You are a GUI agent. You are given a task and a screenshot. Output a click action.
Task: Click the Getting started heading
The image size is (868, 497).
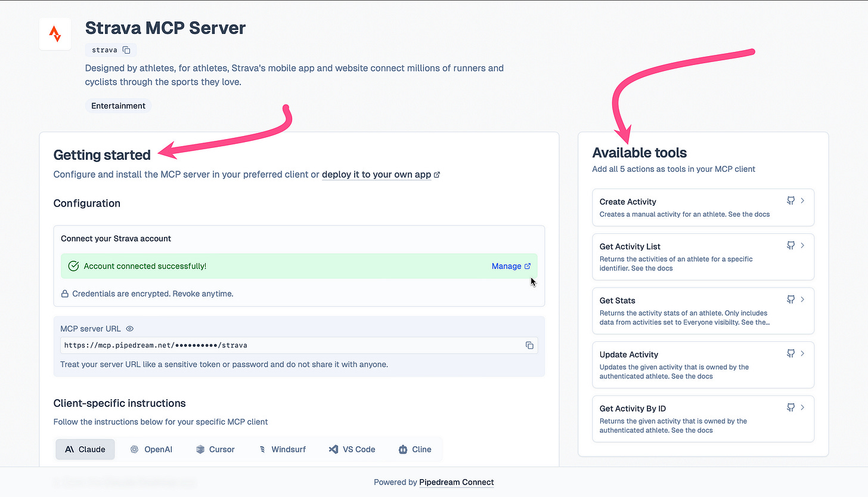(x=102, y=155)
